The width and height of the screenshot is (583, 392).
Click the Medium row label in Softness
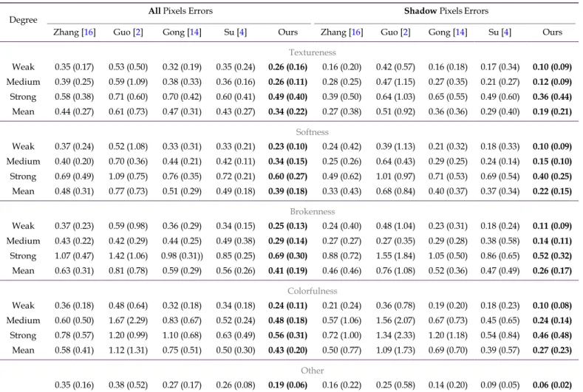point(23,161)
